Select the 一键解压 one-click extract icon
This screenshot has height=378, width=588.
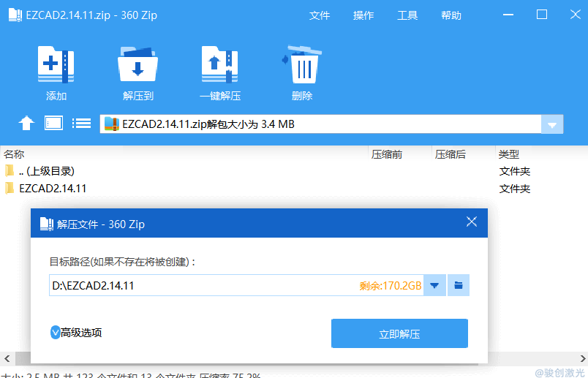[219, 64]
